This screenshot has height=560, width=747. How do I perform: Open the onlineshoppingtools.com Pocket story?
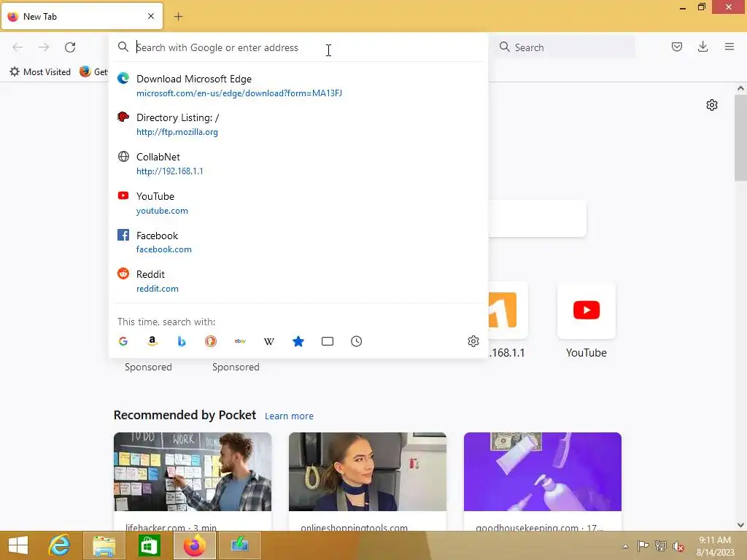pyautogui.click(x=368, y=481)
